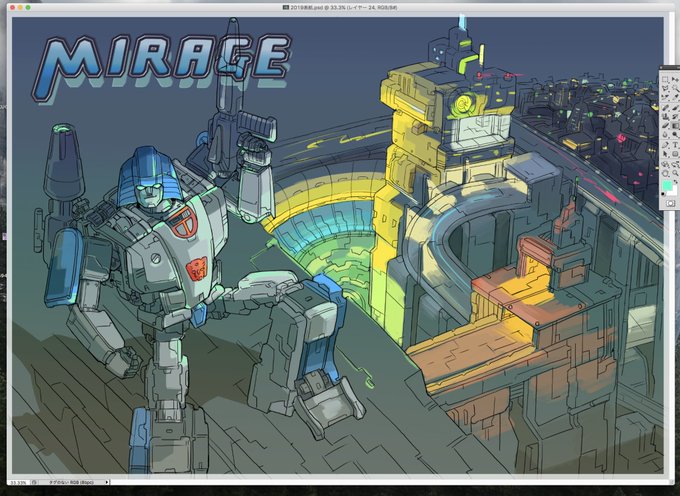Select the Magic Wand selection tool
The height and width of the screenshot is (496, 680).
[675, 88]
